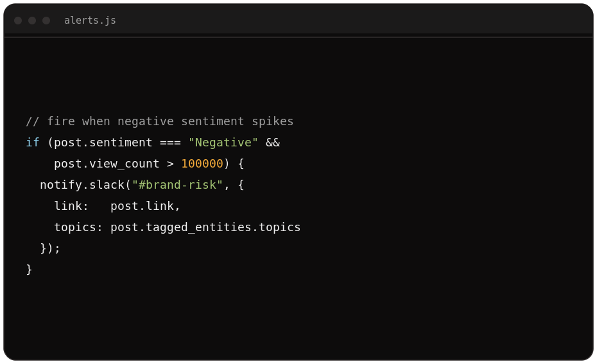Screen dimensions: 597x364
Task: Click the third gray window dot
Action: coord(46,21)
